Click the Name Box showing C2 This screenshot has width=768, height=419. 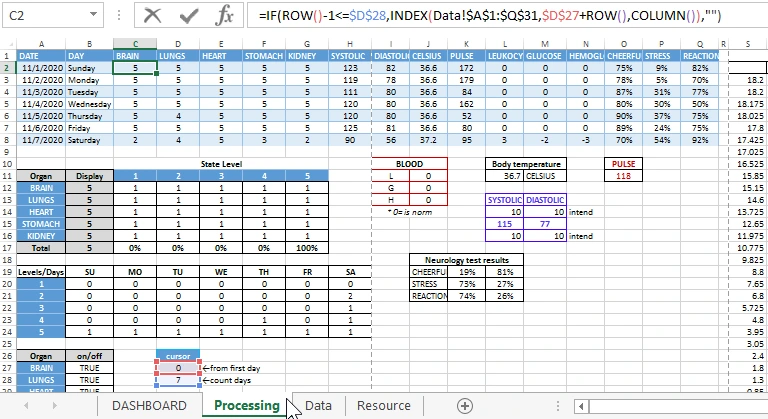[45, 16]
